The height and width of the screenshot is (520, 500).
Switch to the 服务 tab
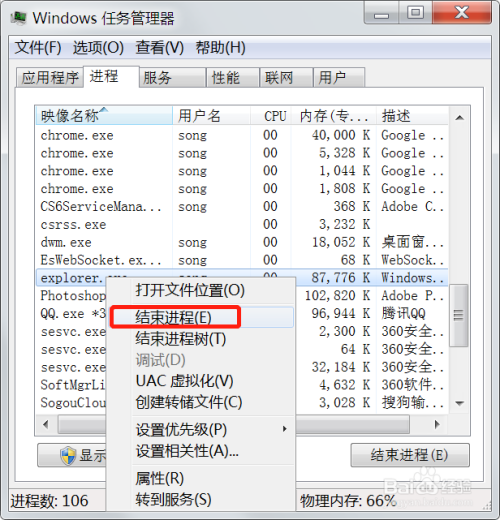coord(172,78)
